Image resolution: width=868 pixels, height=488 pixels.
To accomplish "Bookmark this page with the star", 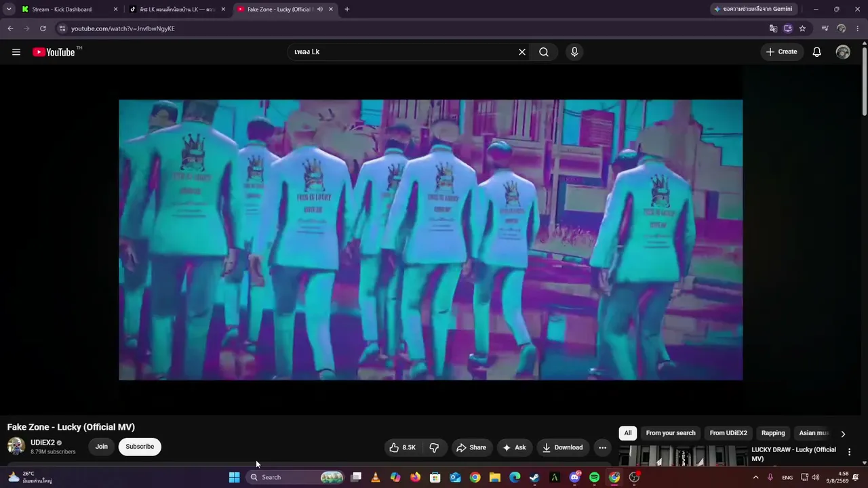I will [803, 28].
